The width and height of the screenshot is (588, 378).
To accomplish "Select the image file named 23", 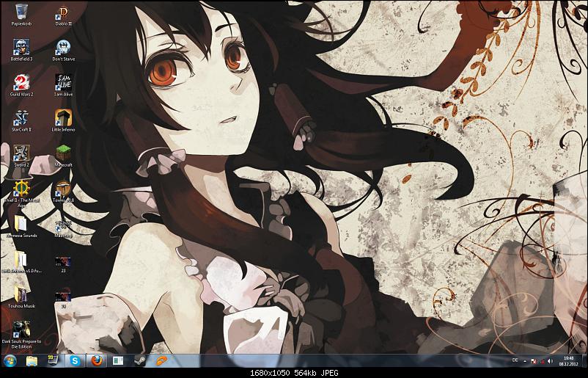I will [63, 263].
